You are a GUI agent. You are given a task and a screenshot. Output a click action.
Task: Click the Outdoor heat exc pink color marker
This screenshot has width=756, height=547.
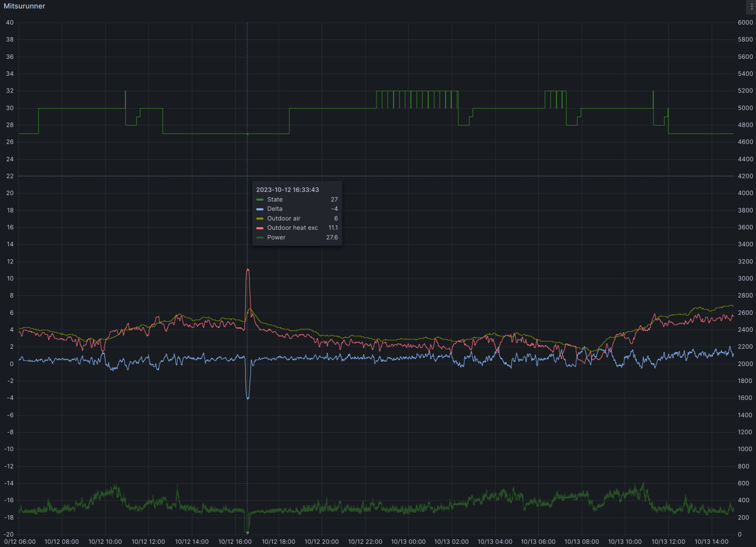coord(260,228)
